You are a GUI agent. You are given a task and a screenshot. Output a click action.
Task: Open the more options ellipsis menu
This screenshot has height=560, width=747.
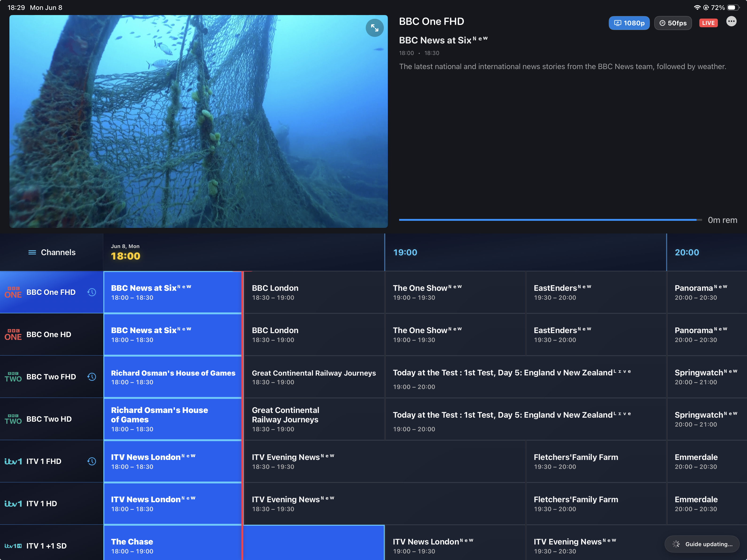coord(731,22)
